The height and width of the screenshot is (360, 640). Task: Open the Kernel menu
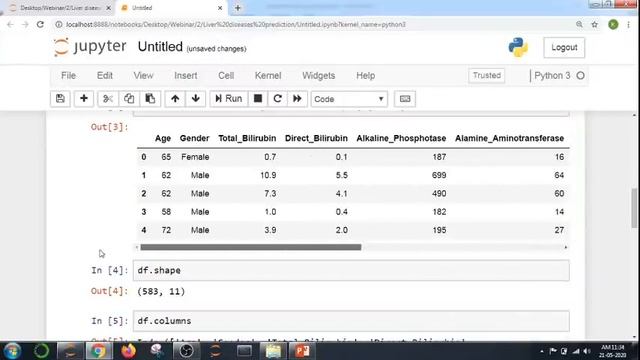click(268, 76)
